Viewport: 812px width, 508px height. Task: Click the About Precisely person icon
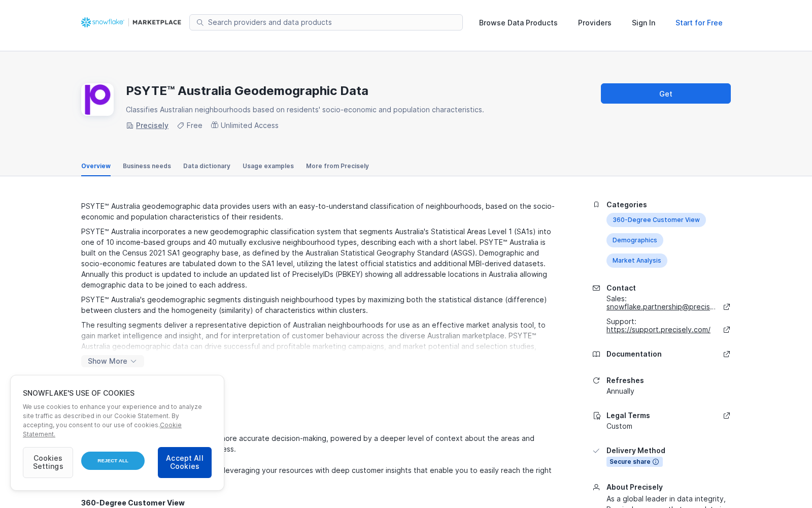pyautogui.click(x=596, y=487)
